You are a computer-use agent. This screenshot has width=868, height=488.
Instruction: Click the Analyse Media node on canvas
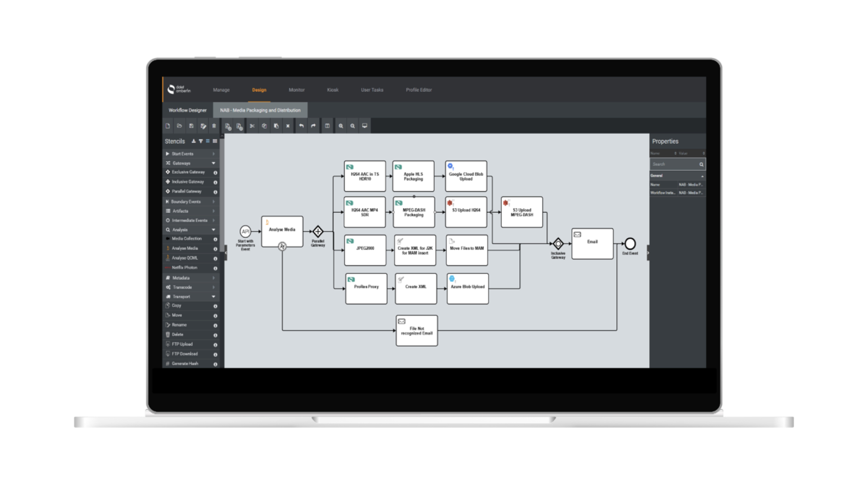pos(283,230)
